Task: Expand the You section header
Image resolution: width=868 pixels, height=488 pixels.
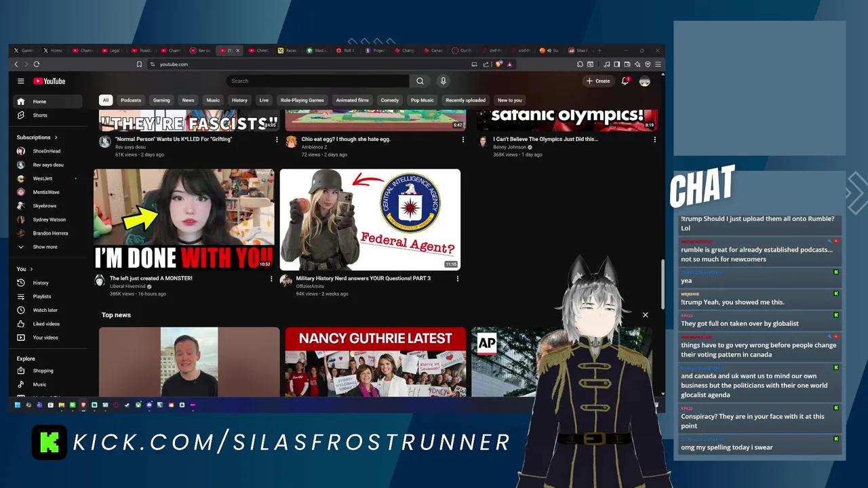Action: click(25, 269)
